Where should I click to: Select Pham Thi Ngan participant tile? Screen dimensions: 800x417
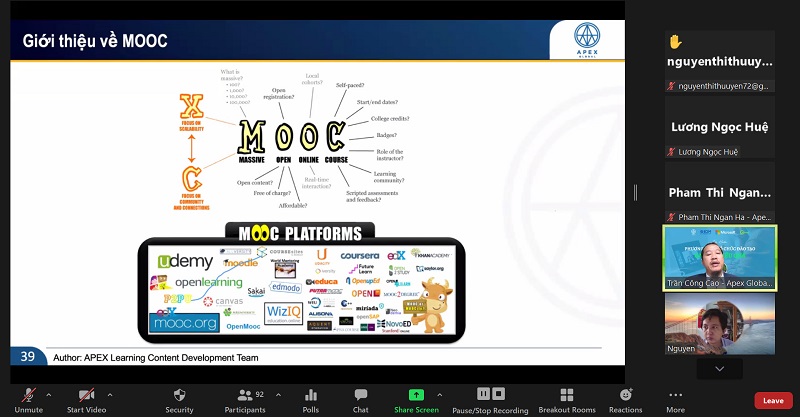[x=720, y=192]
